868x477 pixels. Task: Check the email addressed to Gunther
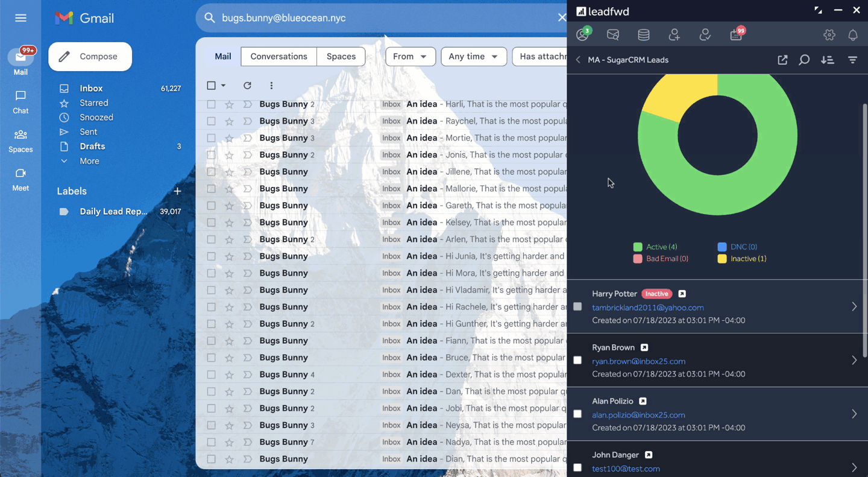coord(211,324)
